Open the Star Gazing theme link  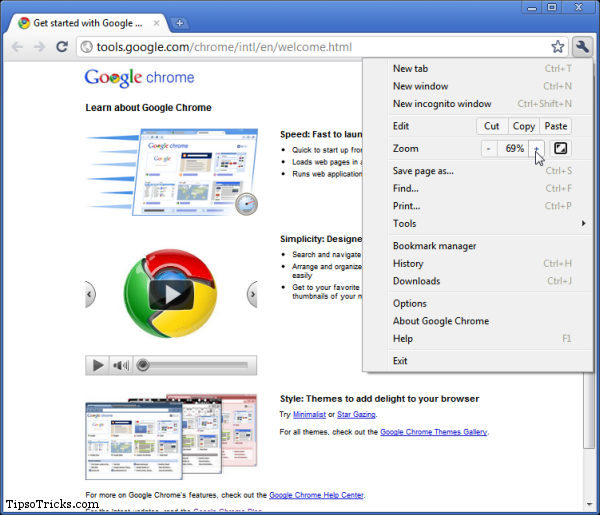(356, 414)
